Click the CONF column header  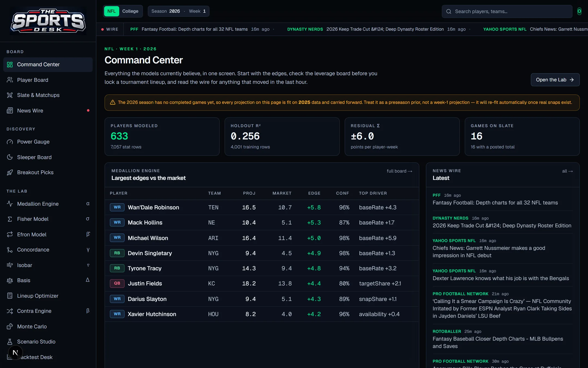click(342, 193)
